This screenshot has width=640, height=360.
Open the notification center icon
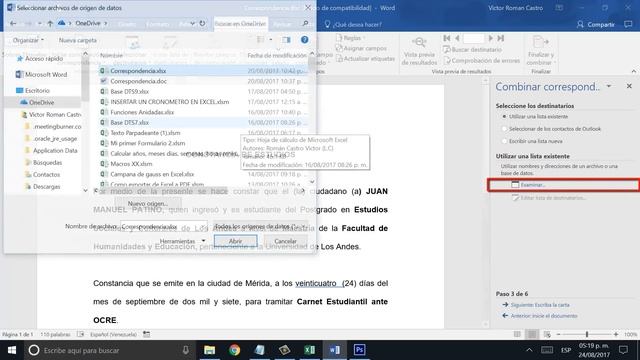pos(623,350)
